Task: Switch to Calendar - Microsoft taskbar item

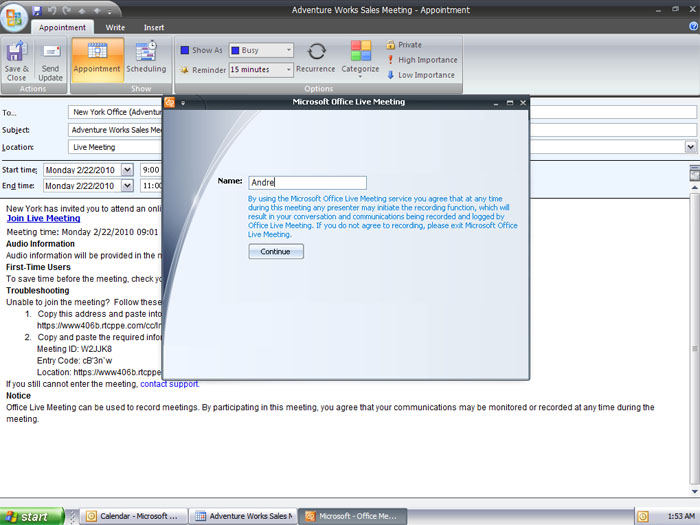Action: (x=134, y=516)
